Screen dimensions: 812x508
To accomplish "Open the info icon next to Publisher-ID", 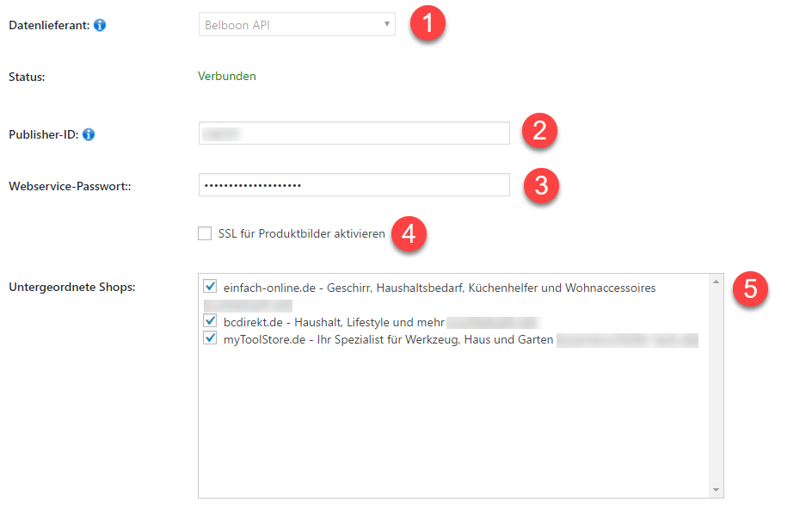I will (89, 134).
